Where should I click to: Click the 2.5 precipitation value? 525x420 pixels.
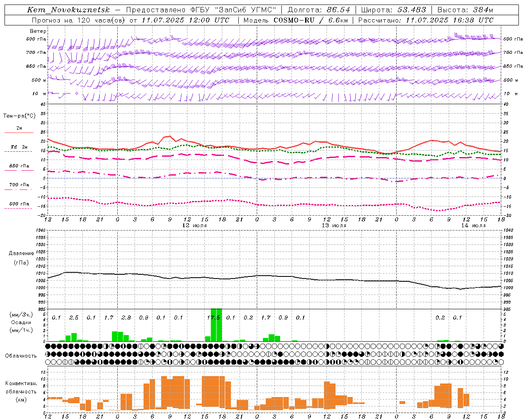[74, 317]
